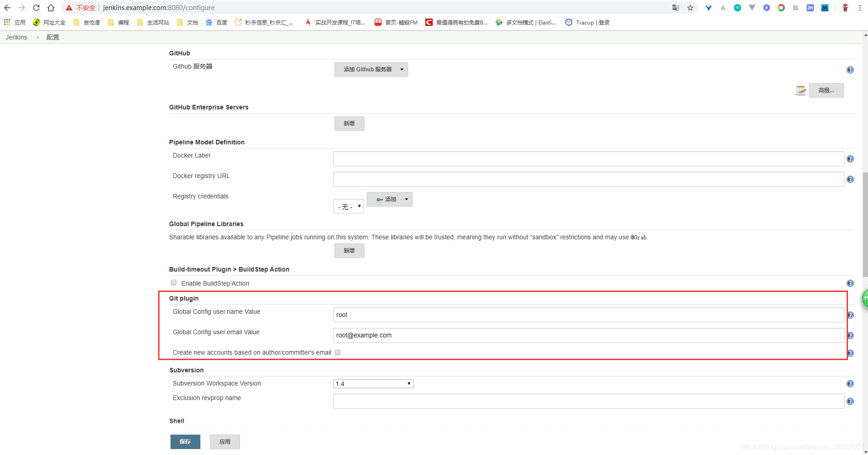Image resolution: width=868 pixels, height=455 pixels.
Task: Reload the Jenkins configure page
Action: coord(36,8)
